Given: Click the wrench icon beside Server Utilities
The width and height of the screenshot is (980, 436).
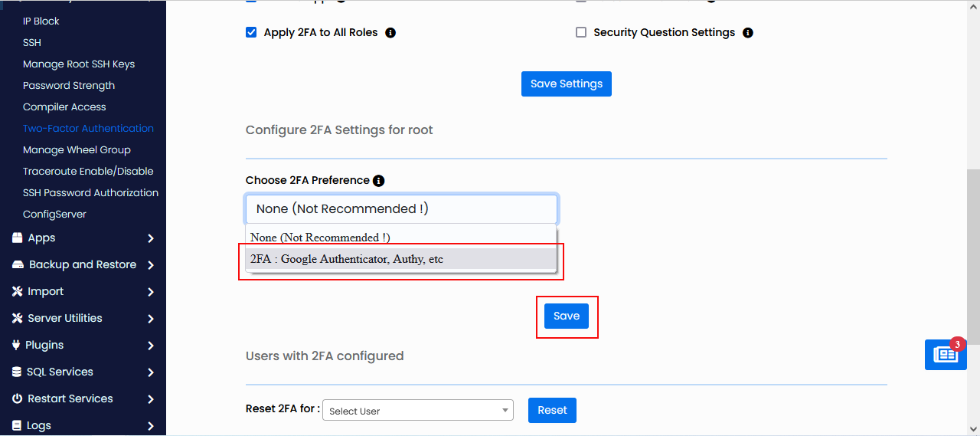Looking at the screenshot, I should tap(17, 318).
